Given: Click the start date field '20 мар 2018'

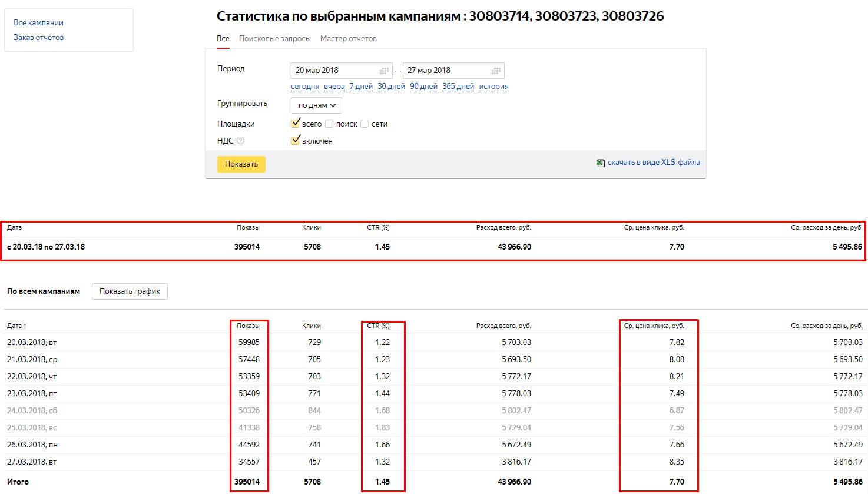Looking at the screenshot, I should point(342,71).
